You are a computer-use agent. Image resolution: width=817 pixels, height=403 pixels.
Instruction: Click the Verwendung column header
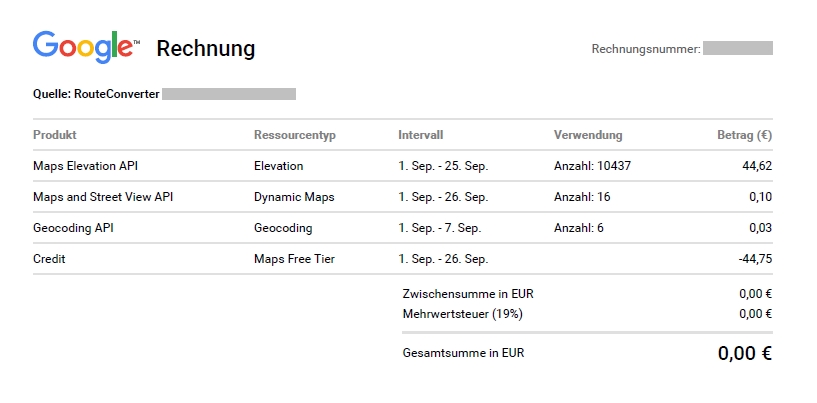click(588, 135)
